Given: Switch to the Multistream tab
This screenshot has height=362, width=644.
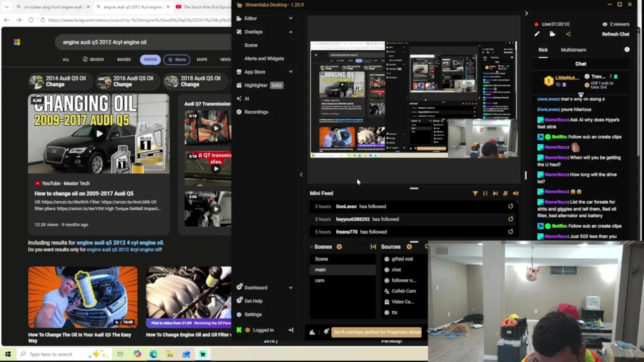Looking at the screenshot, I should point(573,50).
